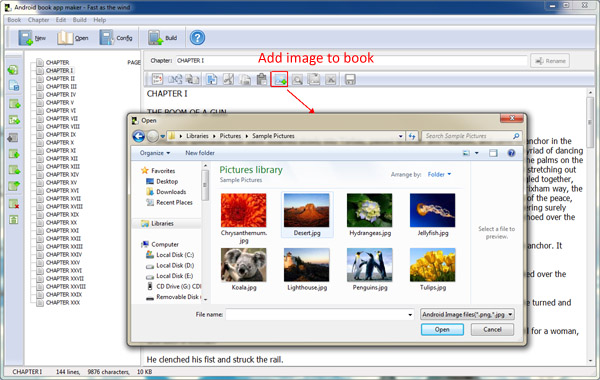The width and height of the screenshot is (600, 380).
Task: Open the File name history dropdown arrow
Action: 410,315
